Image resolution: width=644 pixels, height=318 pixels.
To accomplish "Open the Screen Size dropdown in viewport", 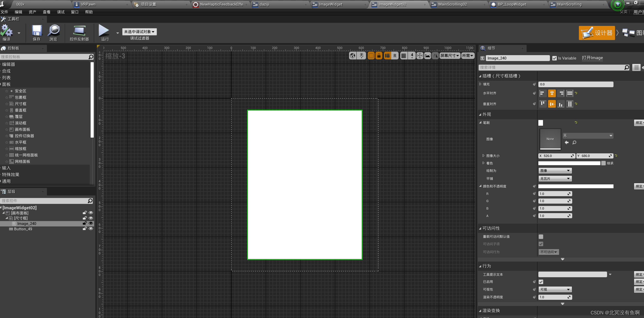I will pyautogui.click(x=450, y=56).
